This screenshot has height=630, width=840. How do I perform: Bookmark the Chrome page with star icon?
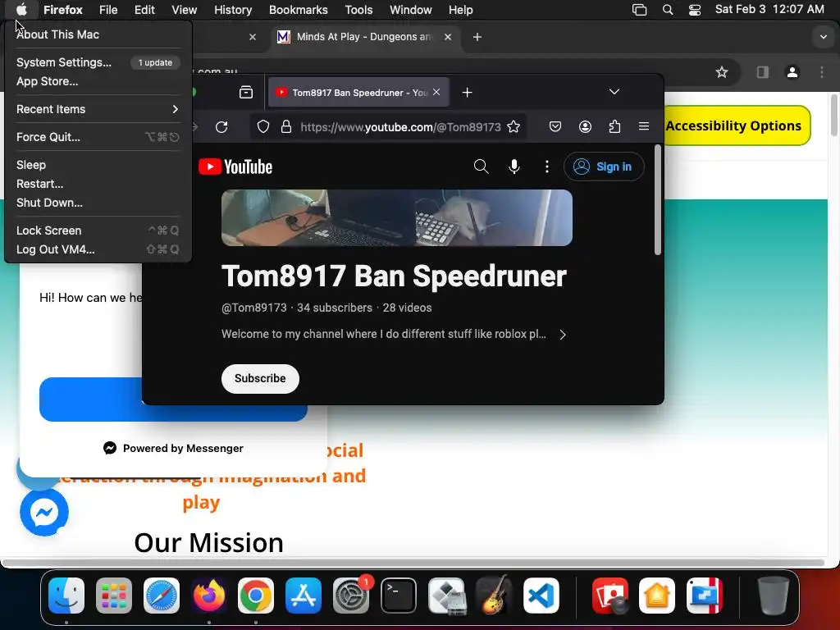click(x=722, y=72)
